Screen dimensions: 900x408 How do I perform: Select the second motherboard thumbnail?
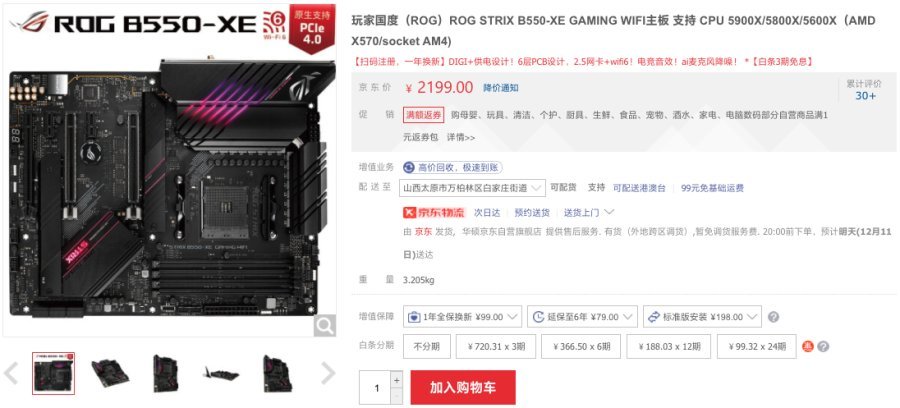(x=110, y=373)
